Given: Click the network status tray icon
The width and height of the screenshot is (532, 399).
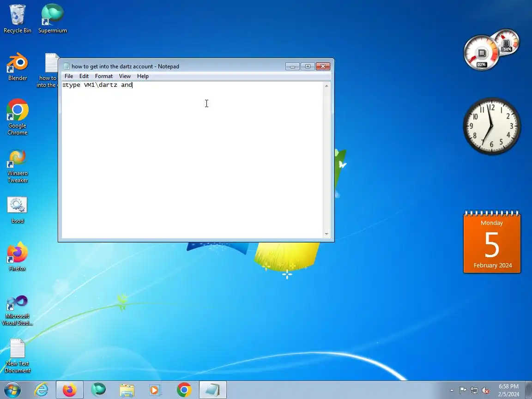Looking at the screenshot, I should coord(474,390).
